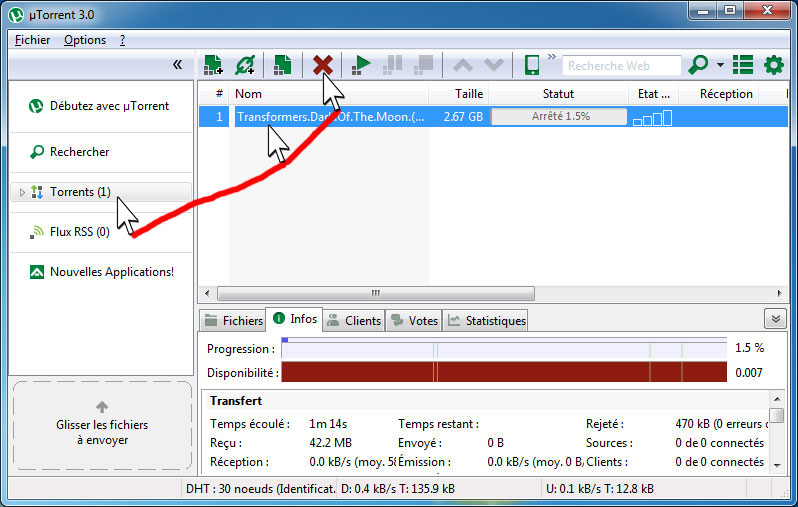Select Débutez avec µTorrent in sidebar
The width and height of the screenshot is (798, 507).
pos(100,106)
